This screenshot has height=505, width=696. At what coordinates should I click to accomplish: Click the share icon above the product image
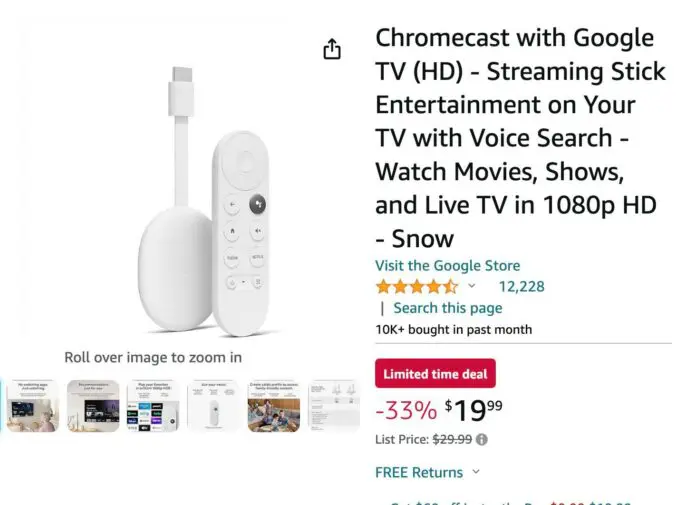[x=332, y=49]
